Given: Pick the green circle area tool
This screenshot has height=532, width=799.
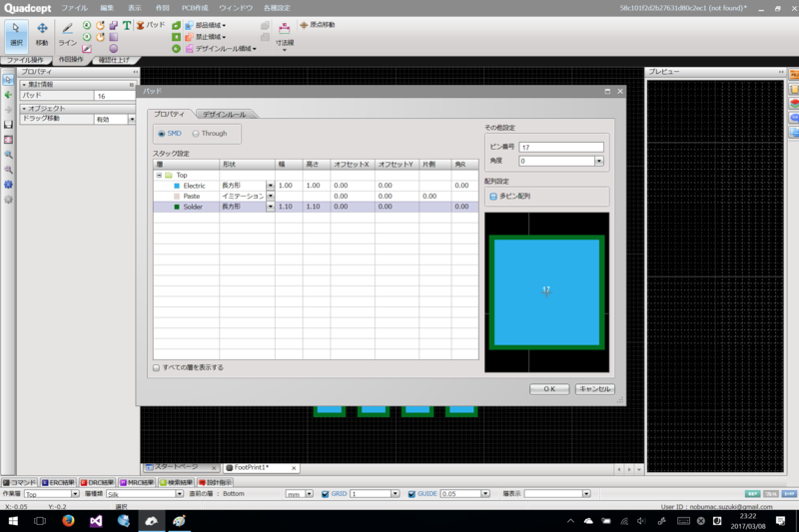Looking at the screenshot, I should (x=176, y=49).
